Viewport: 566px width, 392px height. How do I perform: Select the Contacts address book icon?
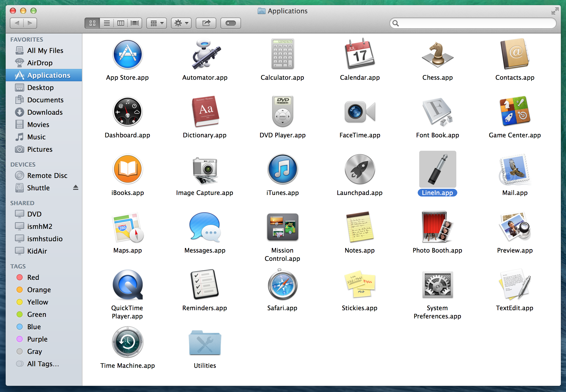pyautogui.click(x=515, y=54)
